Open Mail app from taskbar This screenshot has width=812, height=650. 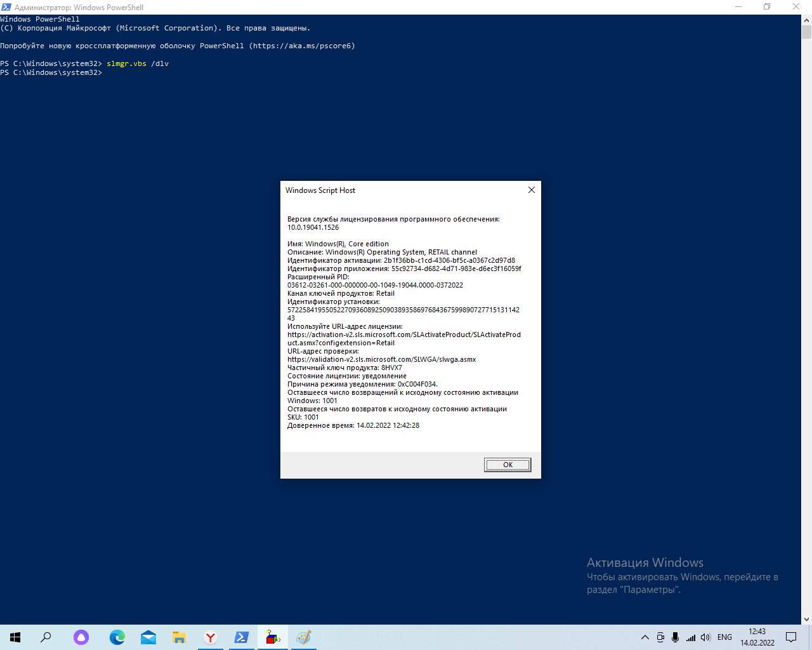point(148,637)
